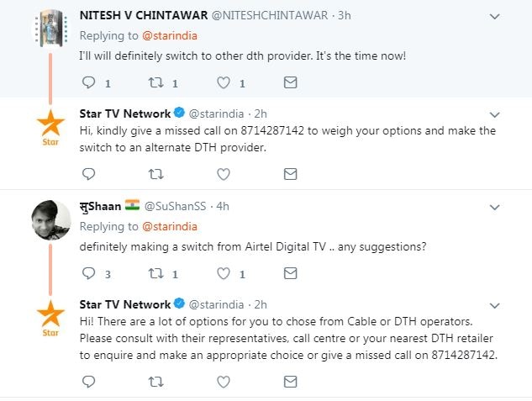Viewport: 532px width, 401px height.
Task: Open dropdown caret on SuShanSS's tweet
Action: [496, 205]
